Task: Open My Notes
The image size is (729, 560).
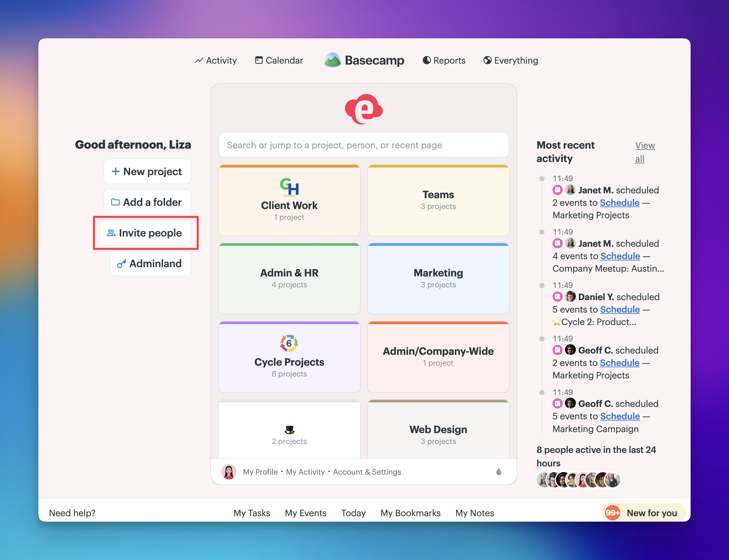Action: coord(474,513)
